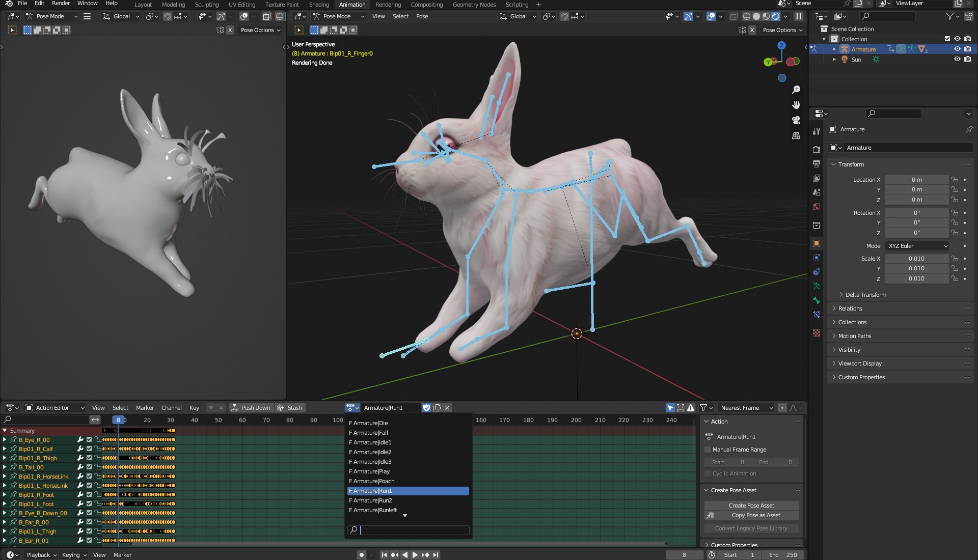
Task: Open the Action Editor mode dropdown
Action: 55,408
